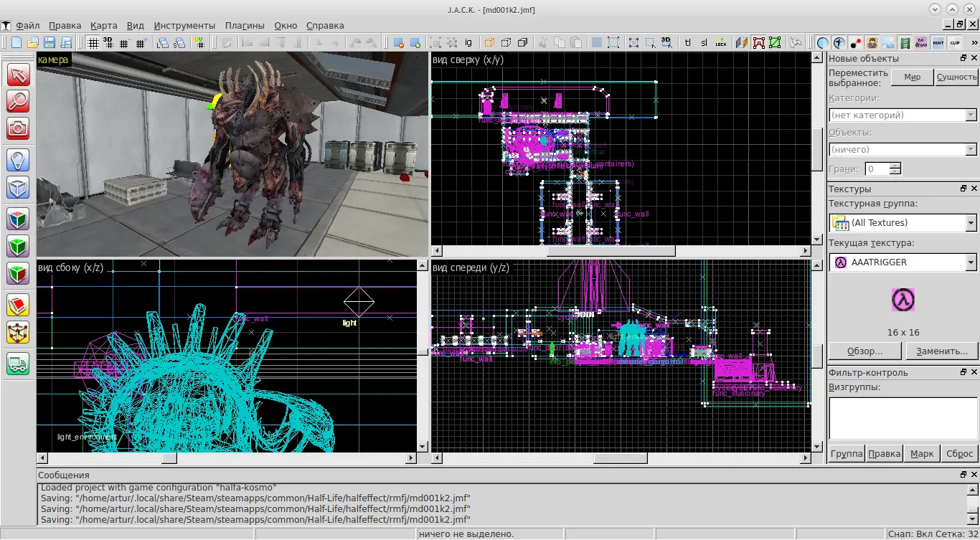Click the Save file floppy icon
This screenshot has width=980, height=540.
click(x=50, y=43)
